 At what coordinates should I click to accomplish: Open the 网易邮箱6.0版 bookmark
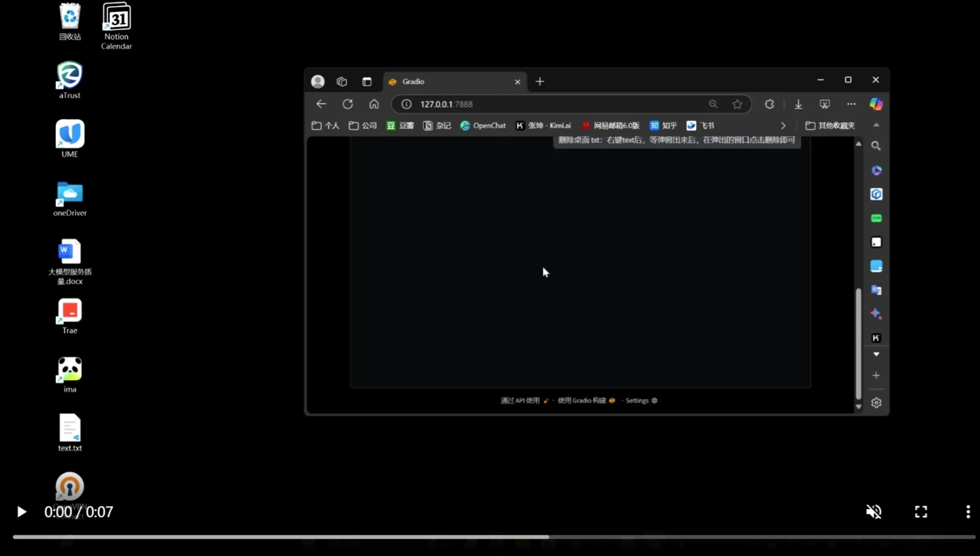tap(611, 126)
